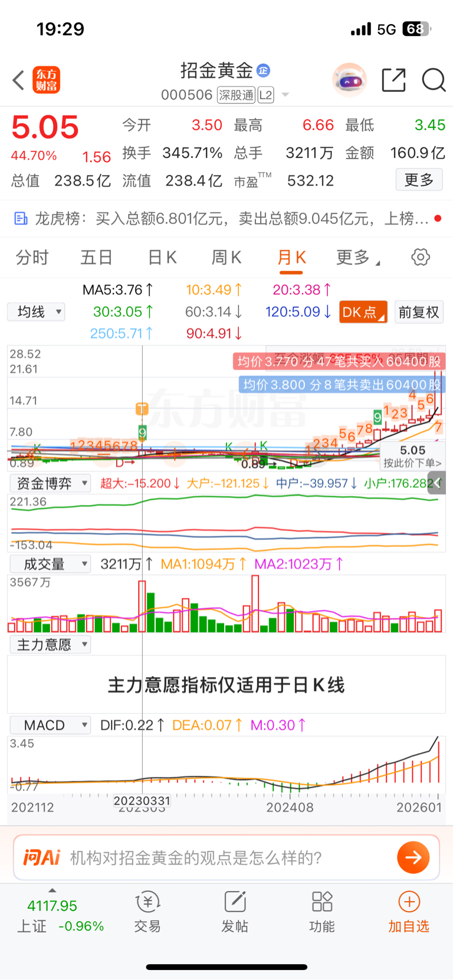
Task: Expand the side arrow tab on chart
Action: (438, 483)
